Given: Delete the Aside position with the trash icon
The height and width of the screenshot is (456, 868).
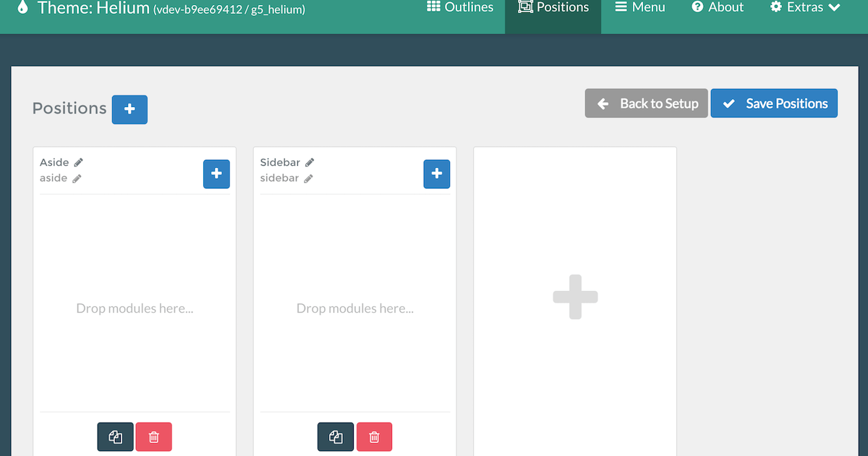Looking at the screenshot, I should pyautogui.click(x=154, y=436).
